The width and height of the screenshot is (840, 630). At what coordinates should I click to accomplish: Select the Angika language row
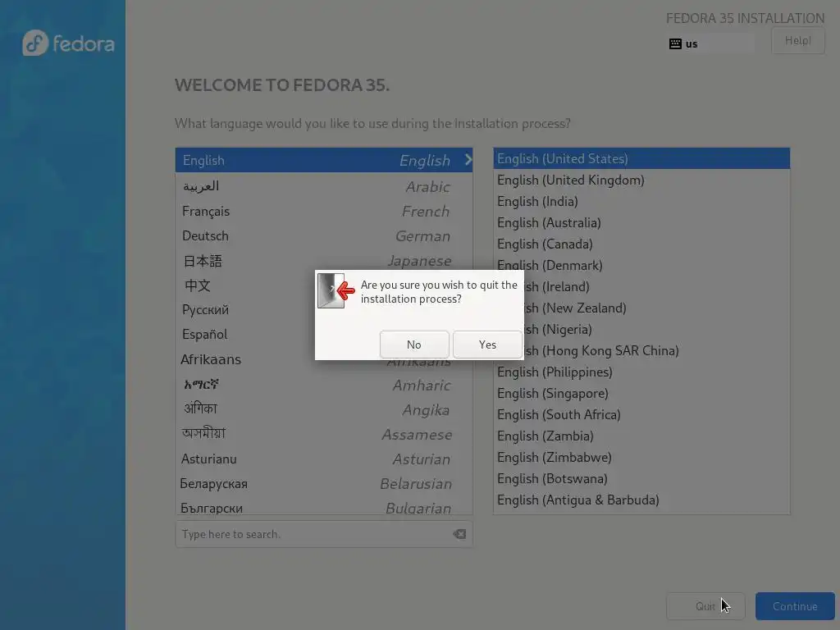pos(323,409)
